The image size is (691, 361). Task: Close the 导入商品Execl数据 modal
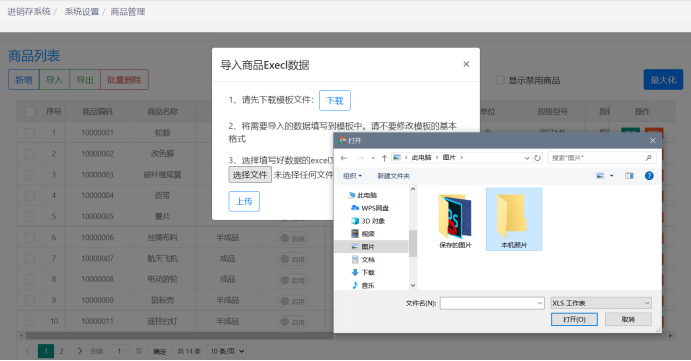pyautogui.click(x=466, y=64)
